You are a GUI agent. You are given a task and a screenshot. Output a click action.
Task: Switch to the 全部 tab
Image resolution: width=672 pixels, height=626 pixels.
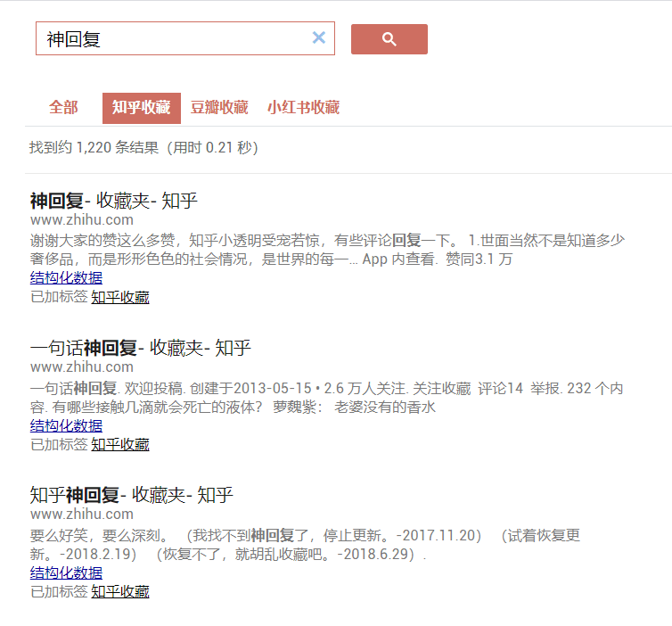(63, 108)
